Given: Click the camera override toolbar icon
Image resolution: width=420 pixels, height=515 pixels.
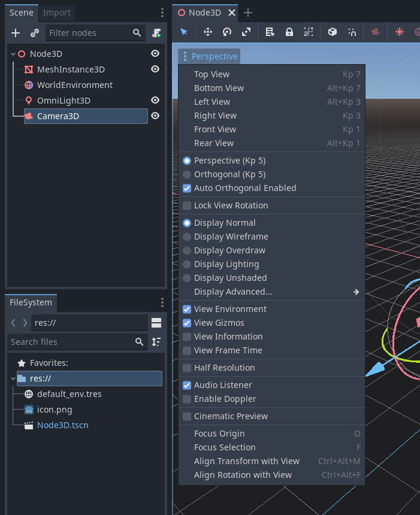Looking at the screenshot, I should pos(375,32).
